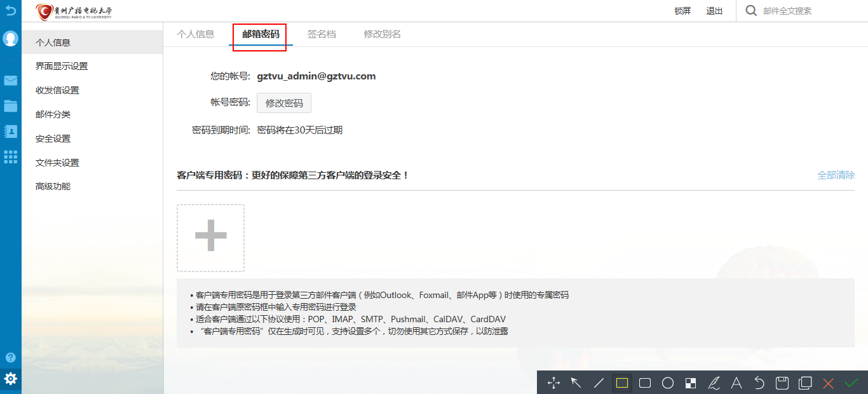Click the Guizhou Radio & TV University logo
The width and height of the screenshot is (868, 394).
click(x=75, y=11)
